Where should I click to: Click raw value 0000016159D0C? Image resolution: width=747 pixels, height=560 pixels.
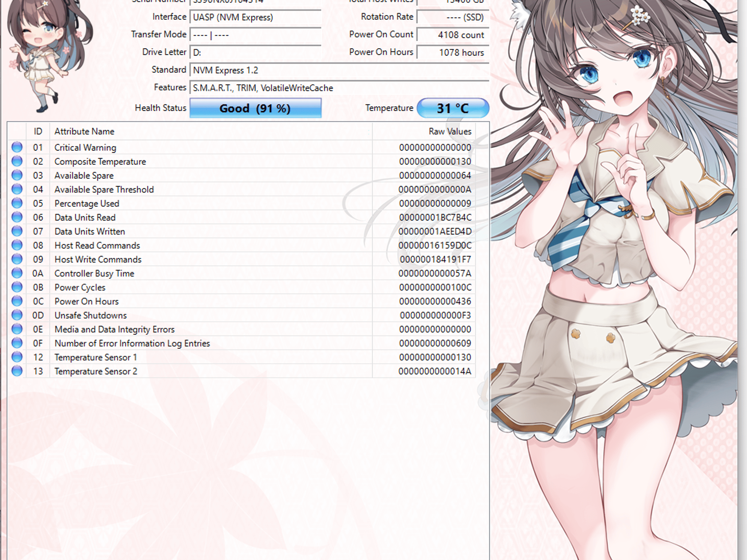tap(435, 245)
